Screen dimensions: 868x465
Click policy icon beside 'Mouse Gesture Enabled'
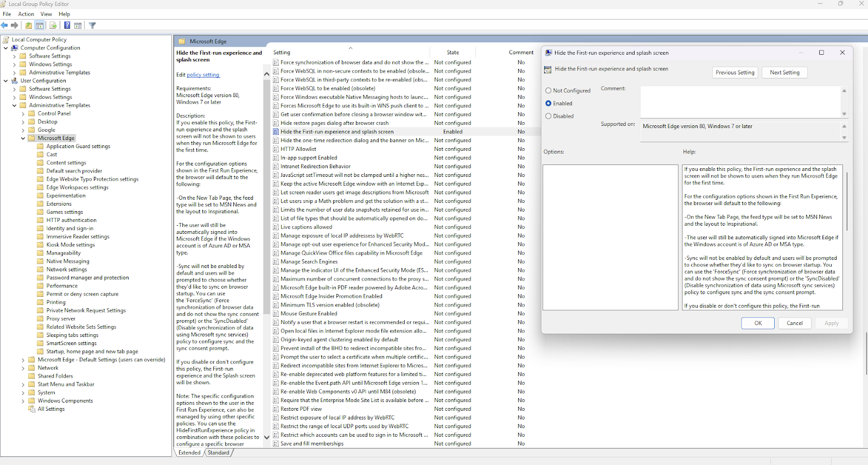pyautogui.click(x=276, y=314)
